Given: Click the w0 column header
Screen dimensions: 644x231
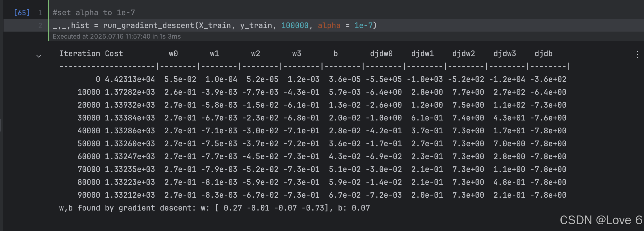Looking at the screenshot, I should coord(173,54).
